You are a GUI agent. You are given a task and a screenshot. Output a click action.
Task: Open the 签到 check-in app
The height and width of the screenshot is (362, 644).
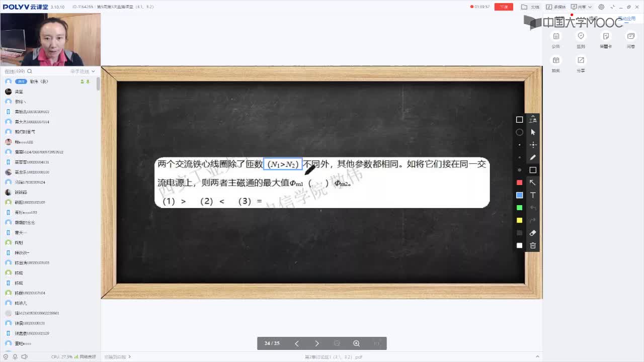581,40
